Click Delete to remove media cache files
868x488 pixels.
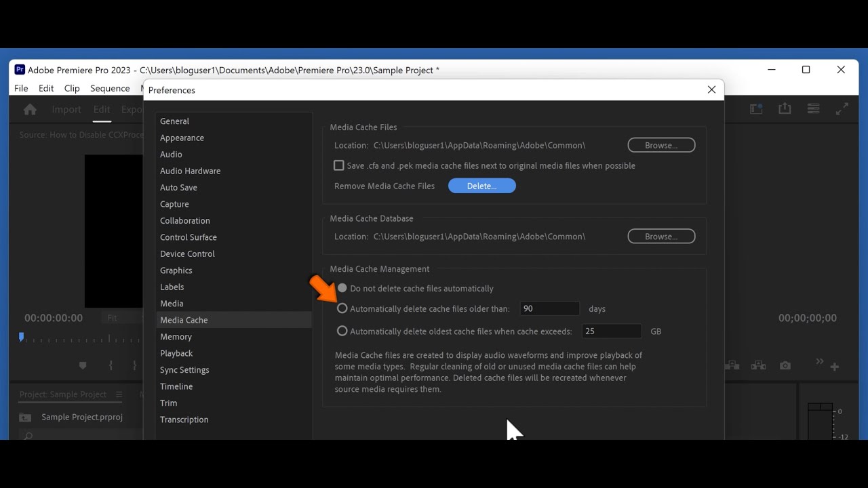pos(482,186)
